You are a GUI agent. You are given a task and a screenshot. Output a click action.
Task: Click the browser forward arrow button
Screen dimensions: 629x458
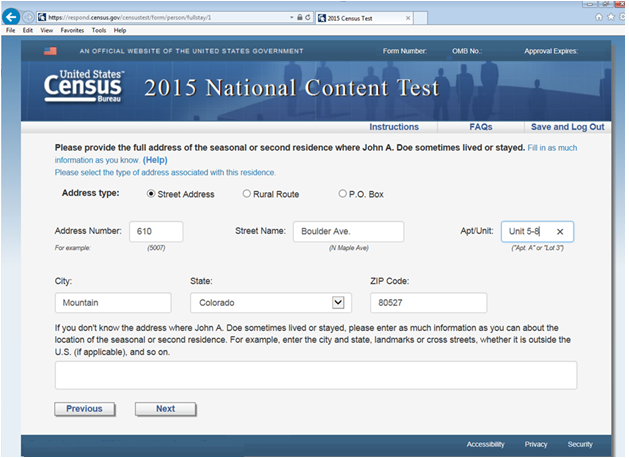pos(28,17)
